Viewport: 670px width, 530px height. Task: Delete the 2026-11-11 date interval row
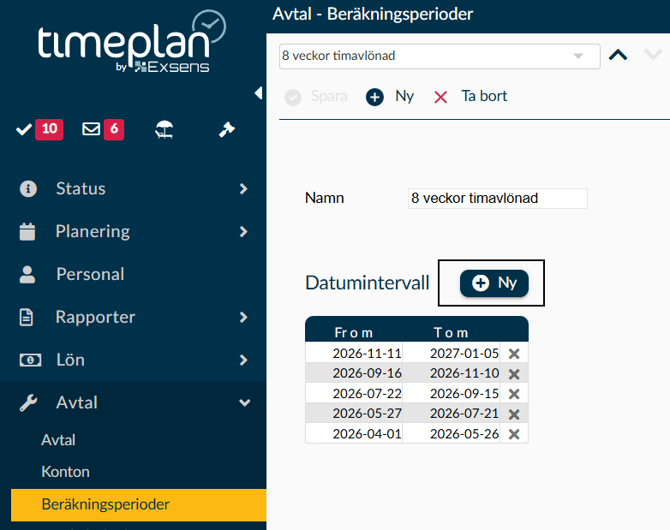[514, 354]
